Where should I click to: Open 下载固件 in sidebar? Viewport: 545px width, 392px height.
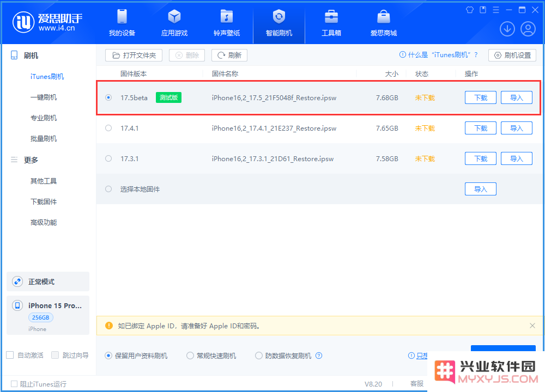pyautogui.click(x=44, y=202)
